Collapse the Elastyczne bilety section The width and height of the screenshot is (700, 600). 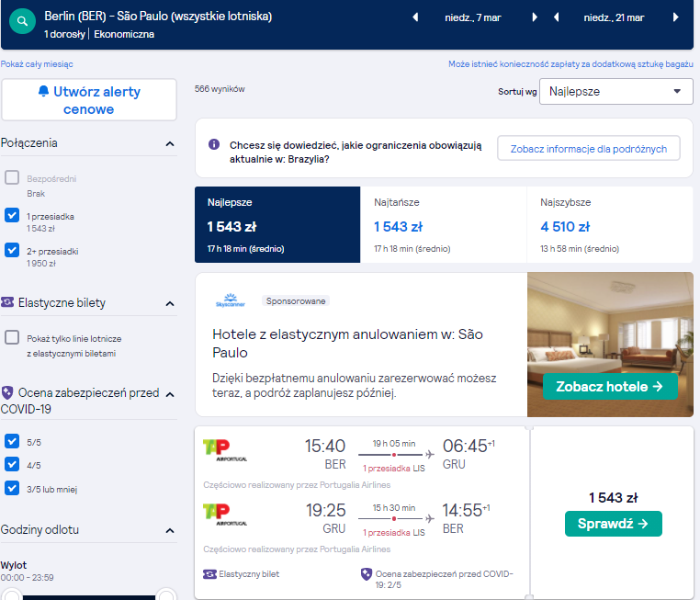click(170, 303)
